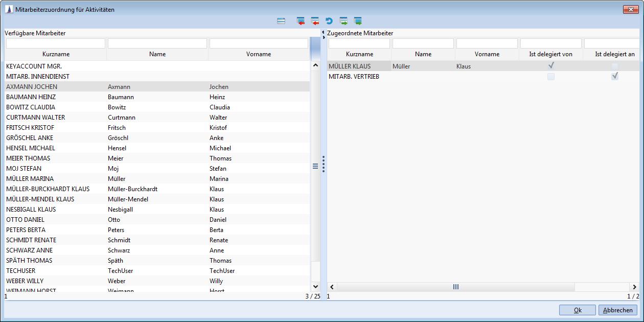Click the list view layout icon in toolbar
The image size is (644, 322).
click(281, 21)
